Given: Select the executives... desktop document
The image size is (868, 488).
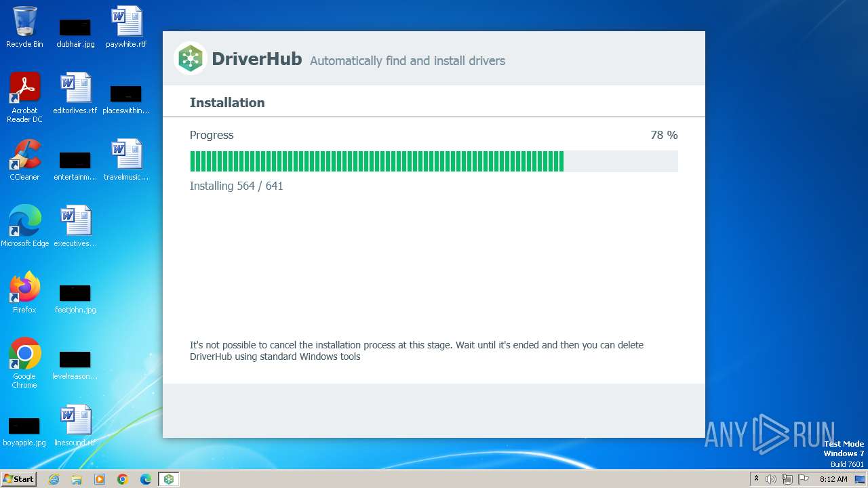Looking at the screenshot, I should [x=75, y=226].
